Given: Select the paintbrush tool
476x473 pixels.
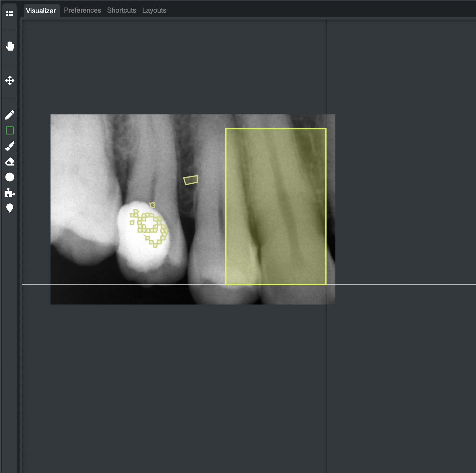Looking at the screenshot, I should (10, 146).
